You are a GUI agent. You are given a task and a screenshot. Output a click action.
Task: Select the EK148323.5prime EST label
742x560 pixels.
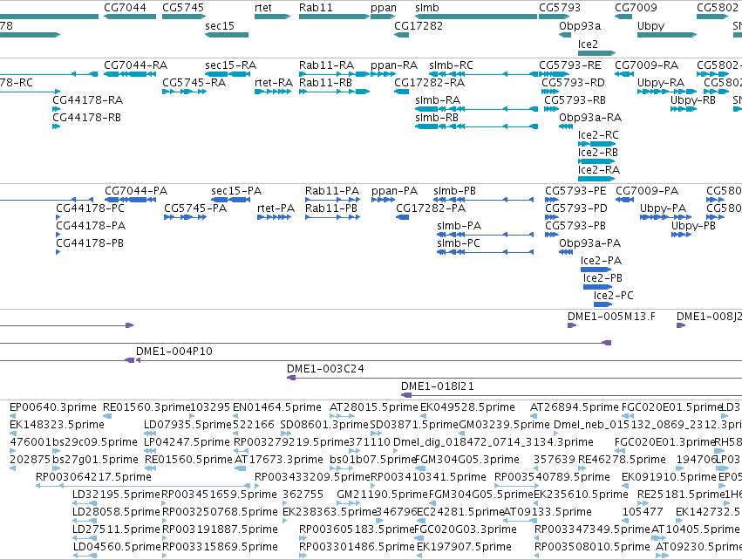pyautogui.click(x=57, y=425)
